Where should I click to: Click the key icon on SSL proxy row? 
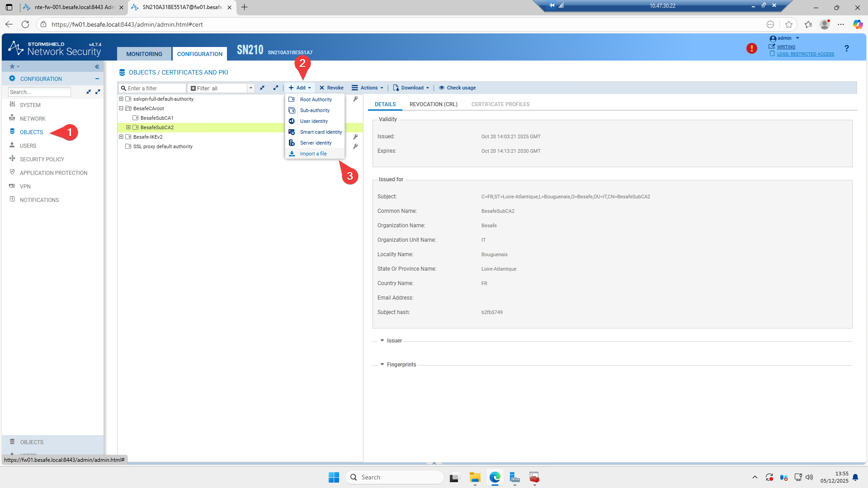coord(355,146)
